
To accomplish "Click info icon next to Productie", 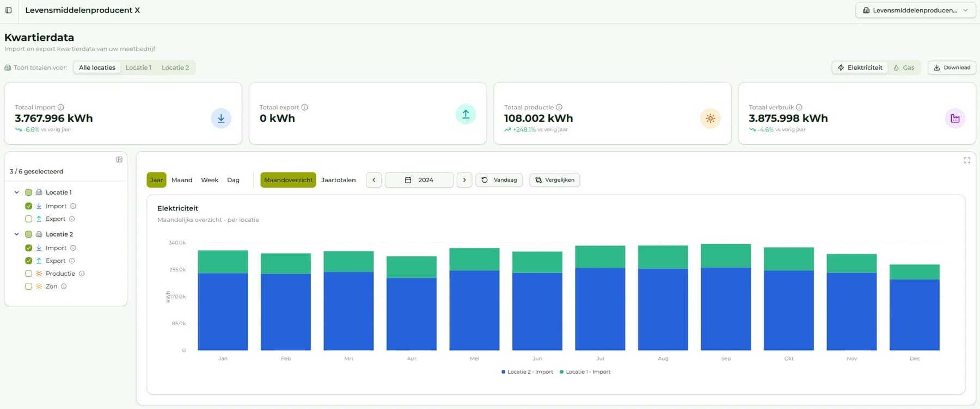I will 82,274.
